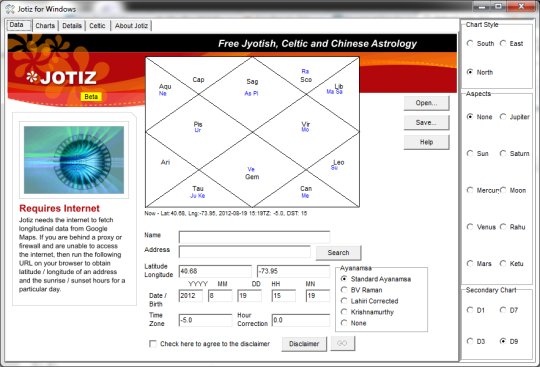The width and height of the screenshot is (540, 367).
Task: Click the Can house in chart
Action: point(306,188)
